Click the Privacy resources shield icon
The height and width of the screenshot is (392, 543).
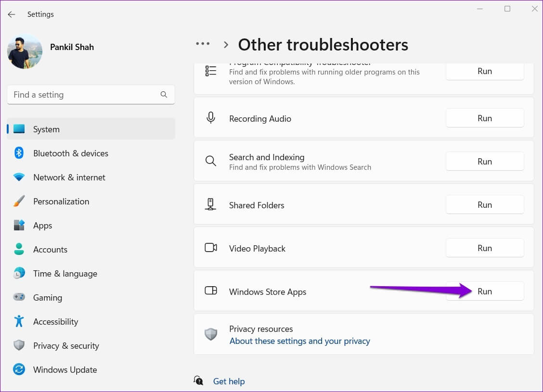click(210, 334)
